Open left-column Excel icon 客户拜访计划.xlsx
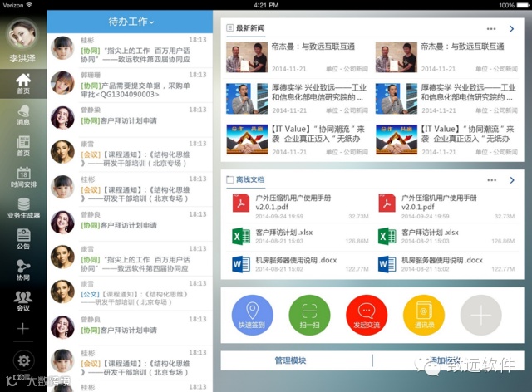The image size is (532, 392). click(x=240, y=236)
